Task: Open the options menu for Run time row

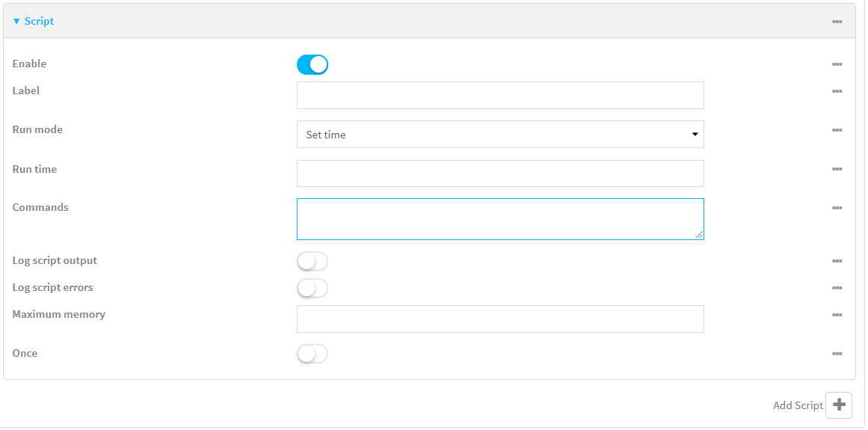Action: [837, 169]
